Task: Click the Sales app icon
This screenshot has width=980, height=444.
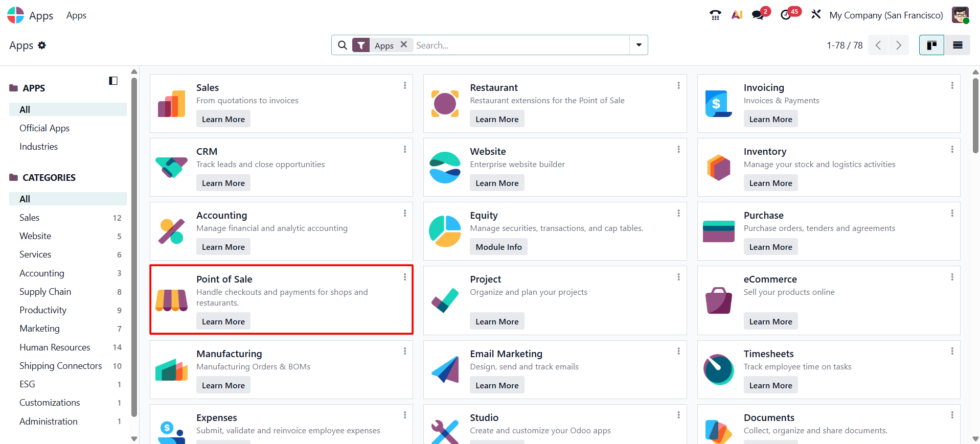Action: coord(172,104)
